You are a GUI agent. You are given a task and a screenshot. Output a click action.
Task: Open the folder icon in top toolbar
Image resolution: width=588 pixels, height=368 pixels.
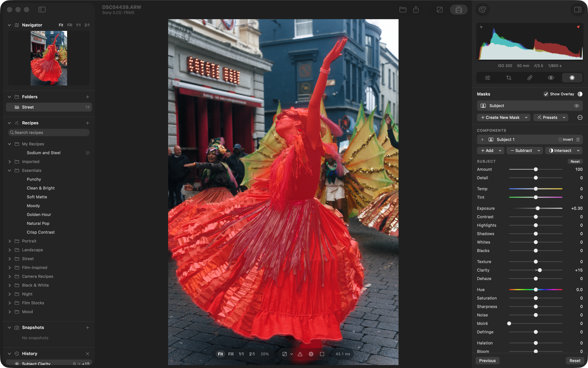click(x=403, y=10)
